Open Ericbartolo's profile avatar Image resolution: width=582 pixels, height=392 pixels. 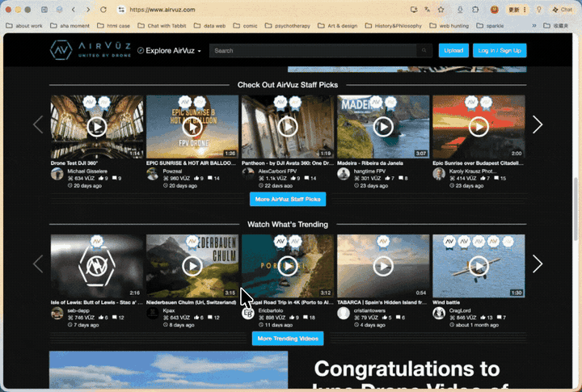point(248,314)
